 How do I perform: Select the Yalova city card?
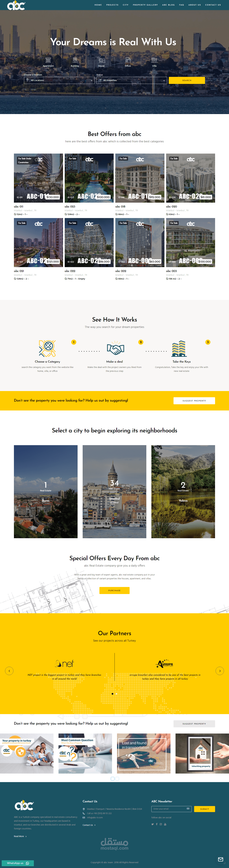click(x=183, y=492)
